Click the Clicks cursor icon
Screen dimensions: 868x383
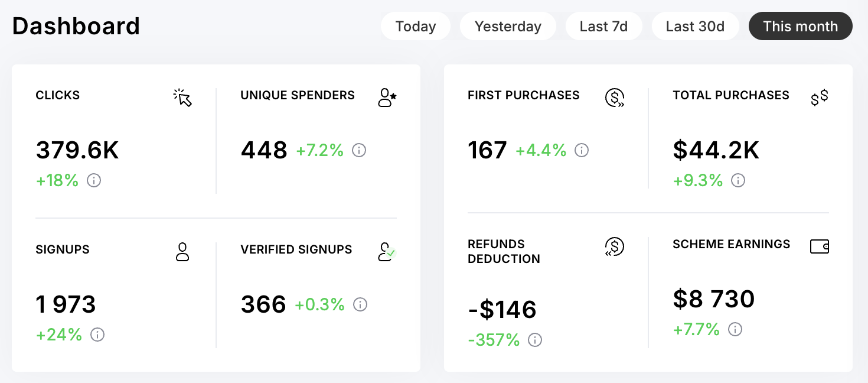[x=183, y=98]
